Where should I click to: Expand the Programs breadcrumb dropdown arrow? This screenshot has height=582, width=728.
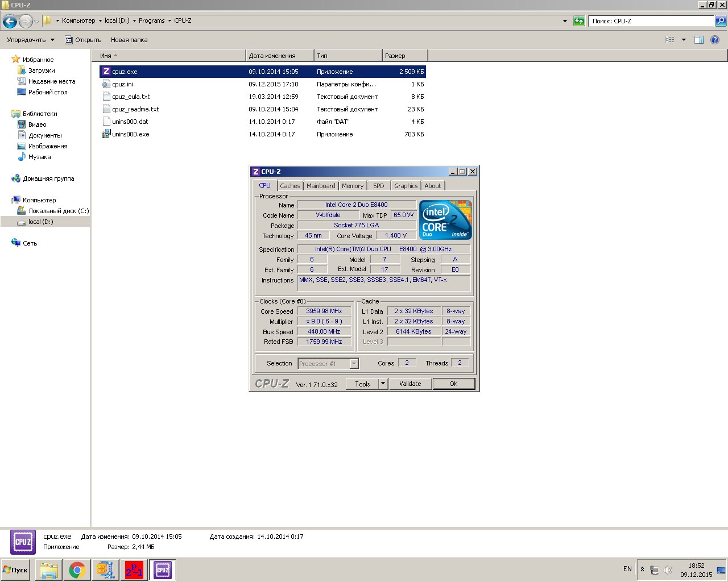click(x=169, y=21)
